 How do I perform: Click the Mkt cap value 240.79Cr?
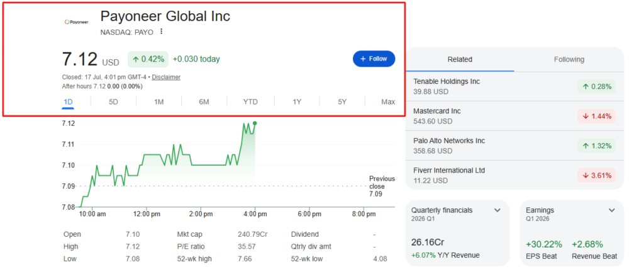[x=253, y=234]
